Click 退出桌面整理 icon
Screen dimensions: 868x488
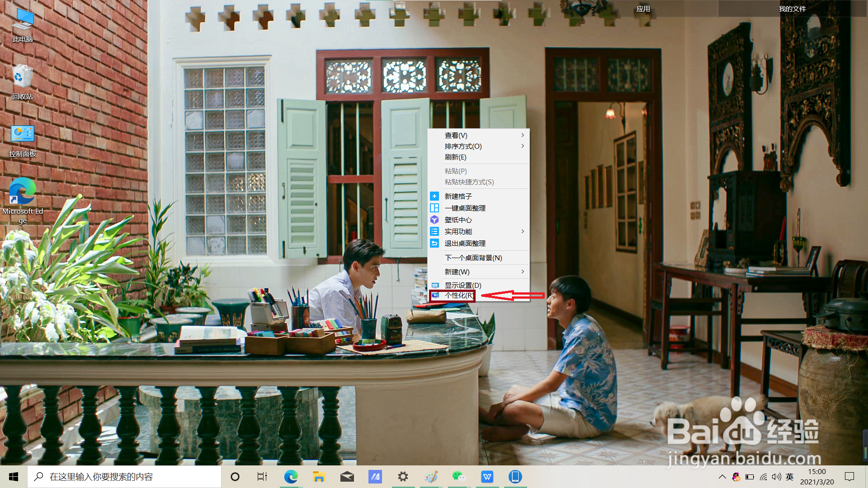pos(434,243)
